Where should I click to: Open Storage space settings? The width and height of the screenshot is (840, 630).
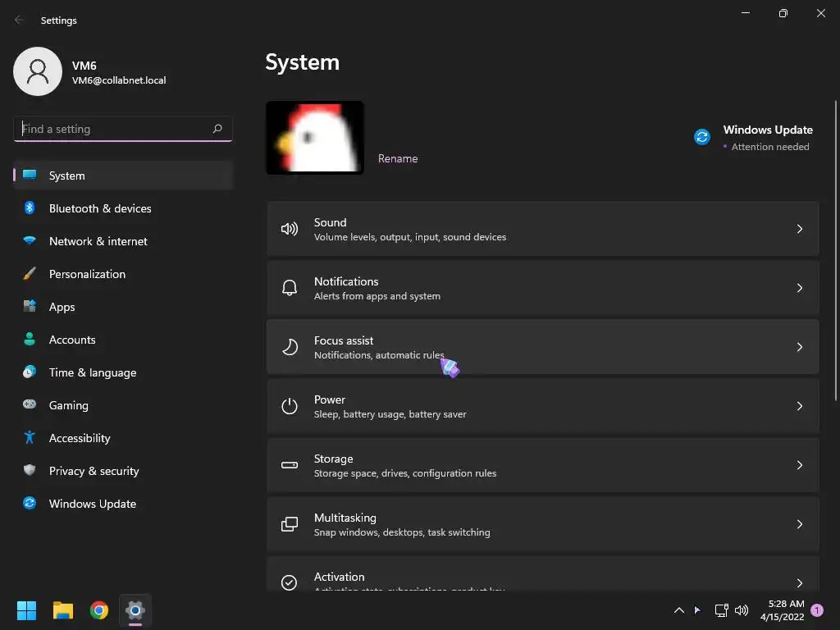(x=543, y=465)
